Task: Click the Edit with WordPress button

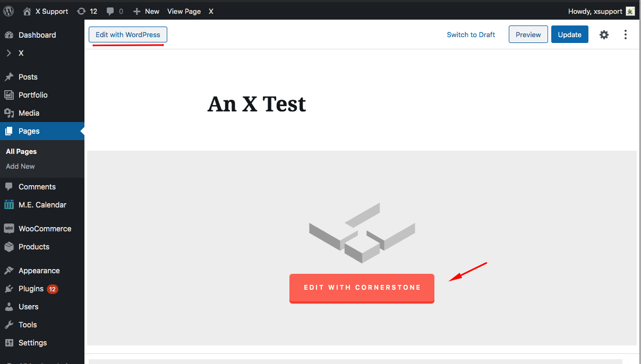Action: pos(128,34)
